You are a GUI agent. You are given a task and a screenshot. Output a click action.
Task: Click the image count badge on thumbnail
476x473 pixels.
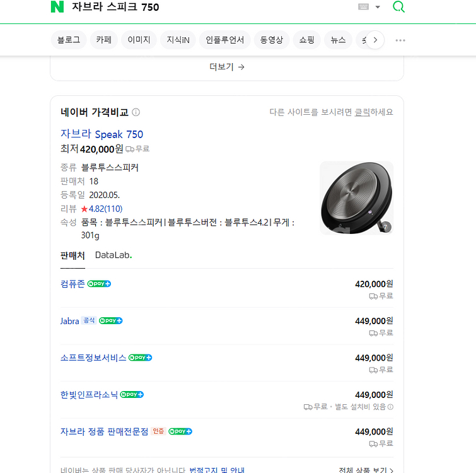click(386, 227)
